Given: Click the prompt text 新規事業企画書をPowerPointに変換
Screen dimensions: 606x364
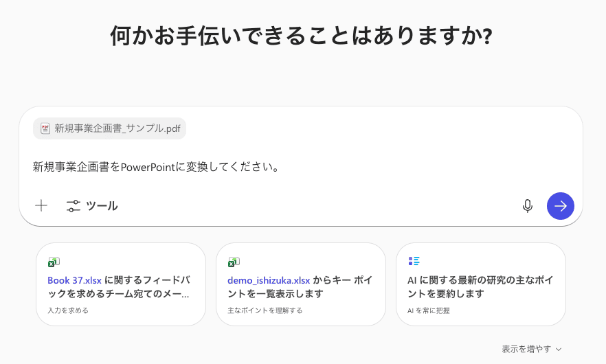Looking at the screenshot, I should click(x=155, y=167).
